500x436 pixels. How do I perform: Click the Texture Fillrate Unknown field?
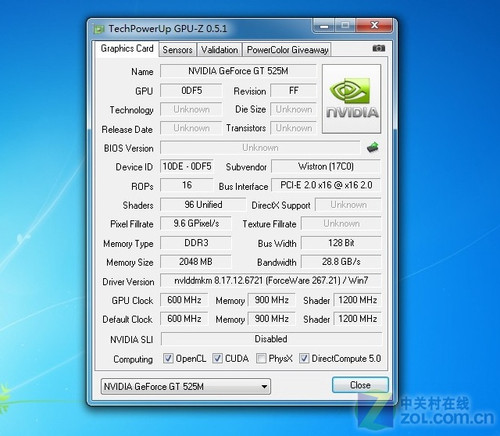pyautogui.click(x=341, y=223)
